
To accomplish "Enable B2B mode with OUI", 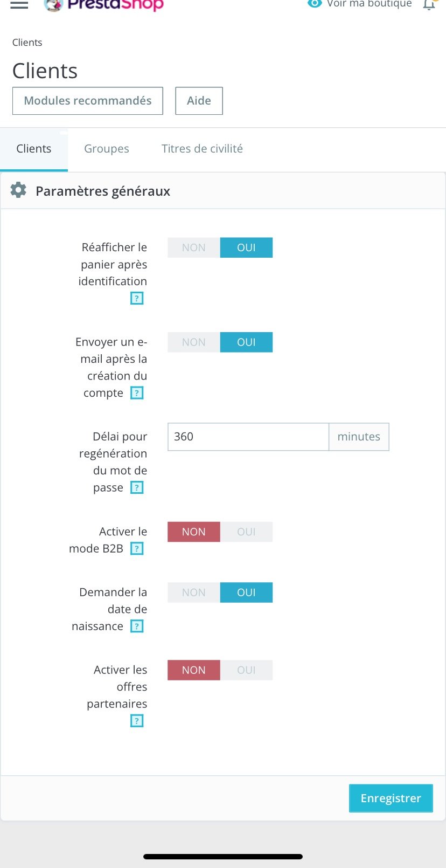I will tap(246, 532).
